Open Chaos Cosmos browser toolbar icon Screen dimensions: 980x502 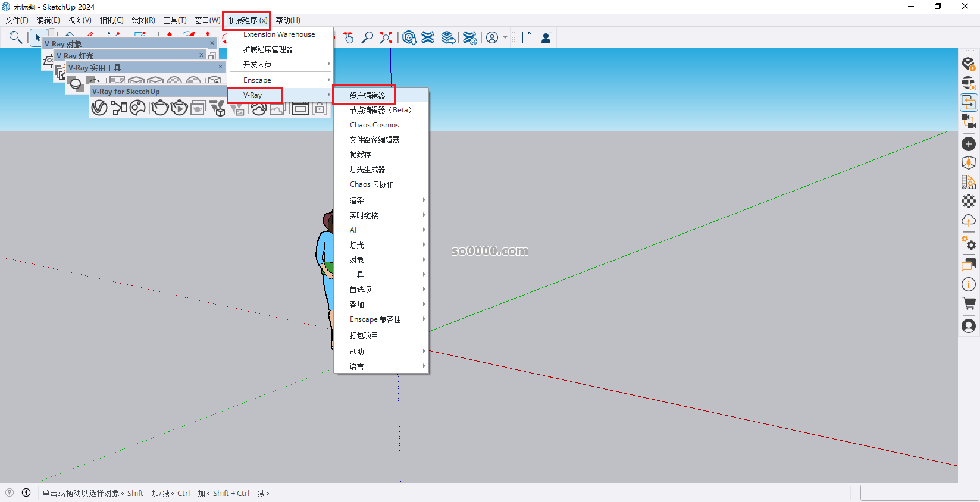pyautogui.click(x=138, y=108)
